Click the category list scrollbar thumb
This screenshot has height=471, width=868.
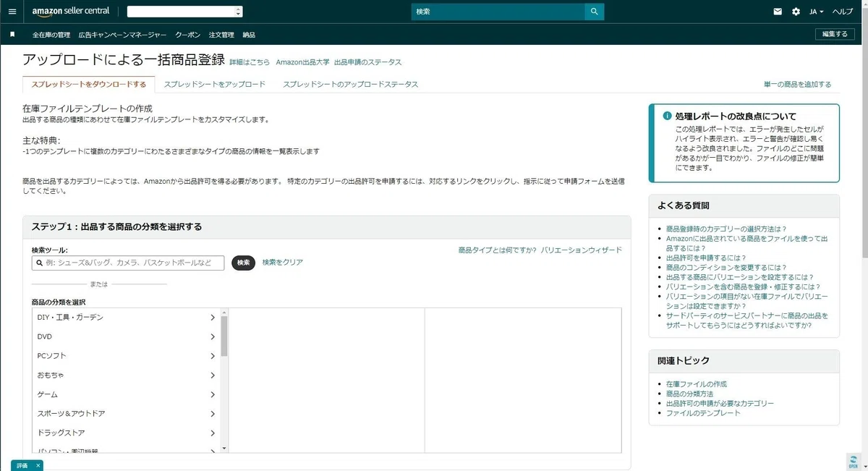(224, 336)
